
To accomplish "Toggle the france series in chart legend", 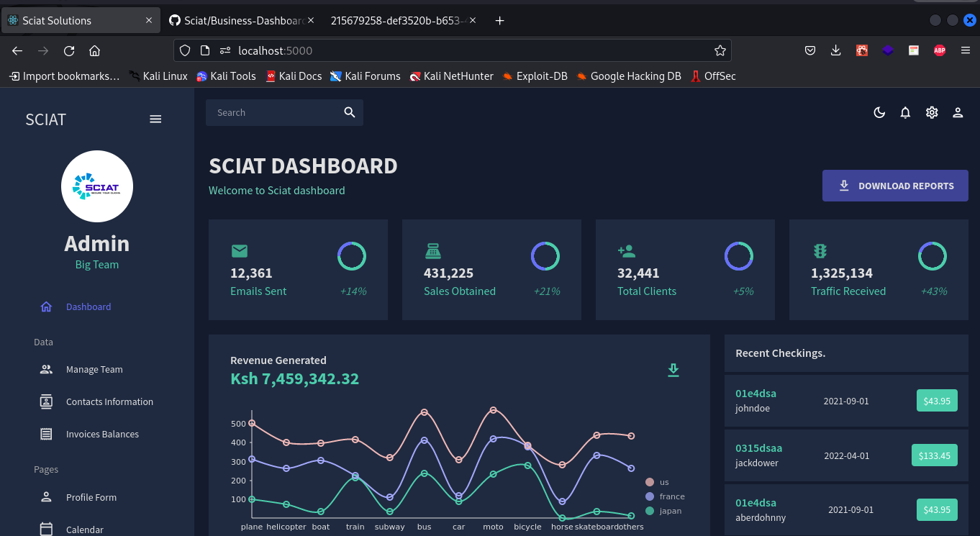I will 667,496.
